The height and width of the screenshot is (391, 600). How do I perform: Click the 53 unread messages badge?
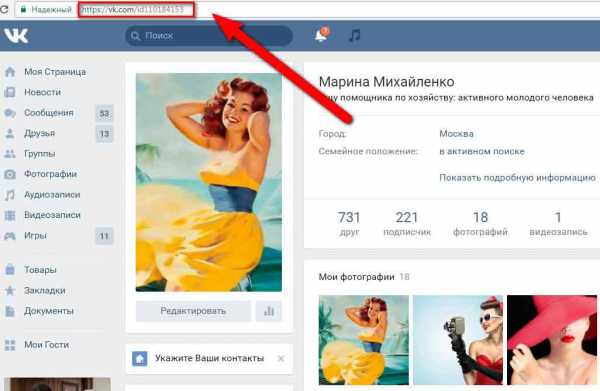104,113
